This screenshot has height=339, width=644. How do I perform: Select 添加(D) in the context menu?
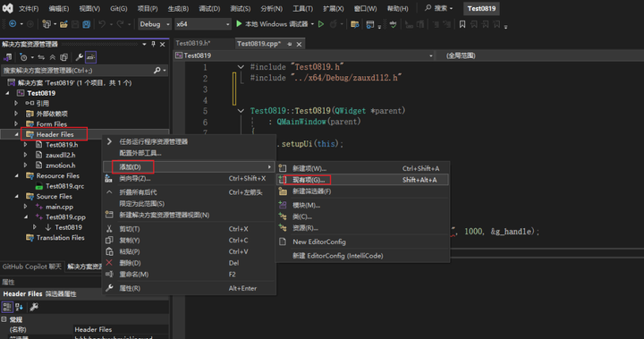click(189, 167)
